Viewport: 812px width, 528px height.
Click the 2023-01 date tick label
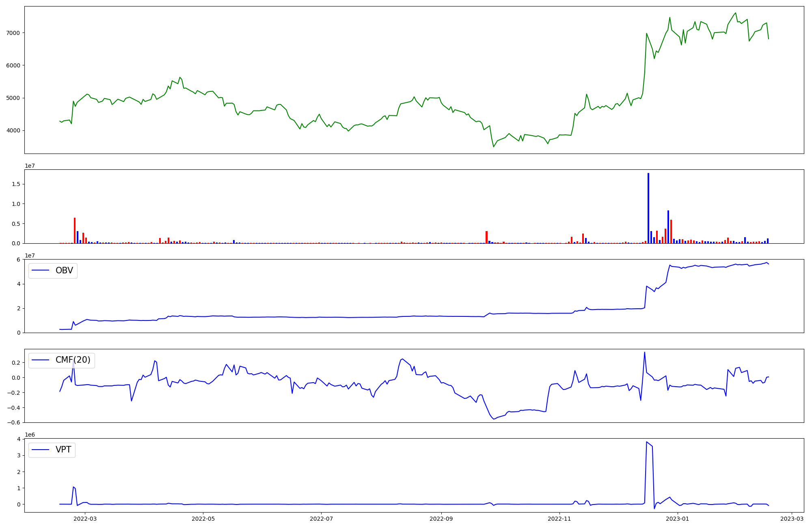678,519
